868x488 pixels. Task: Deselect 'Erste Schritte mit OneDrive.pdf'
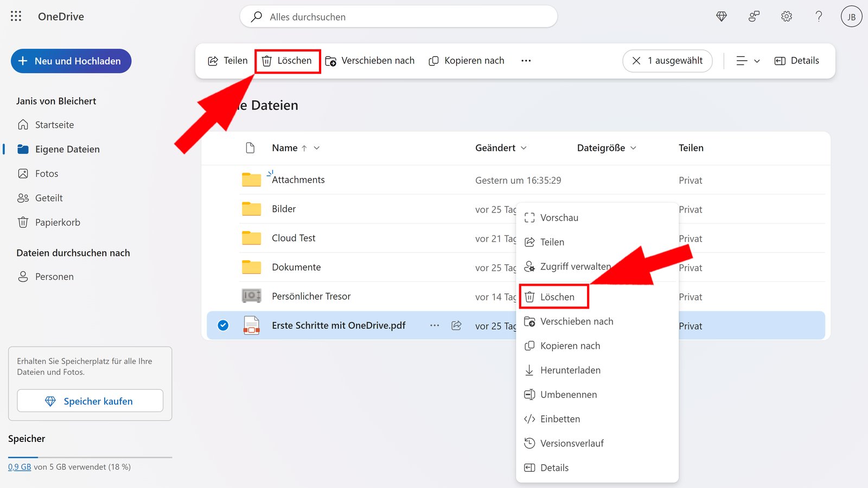[x=222, y=325]
